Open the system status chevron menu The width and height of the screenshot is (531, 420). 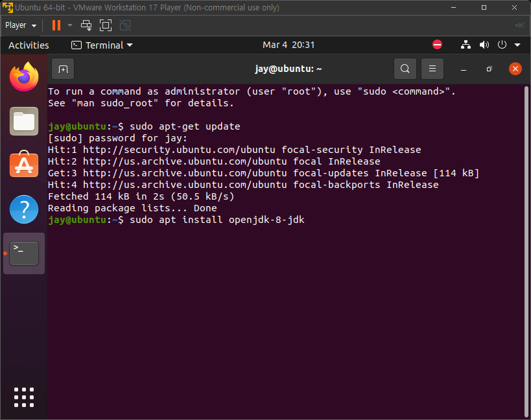(516, 45)
